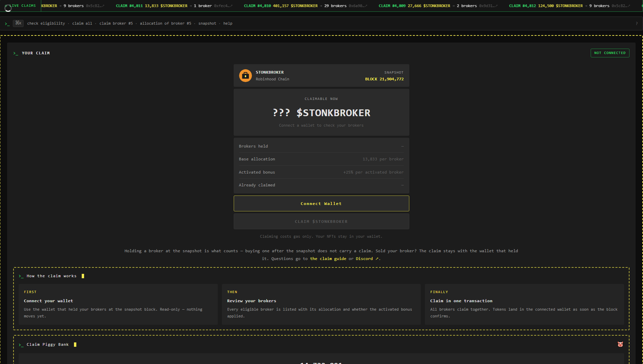Click the terminal prompt icon in command bar
Viewport: 643px width, 364px height.
[x=7, y=24]
